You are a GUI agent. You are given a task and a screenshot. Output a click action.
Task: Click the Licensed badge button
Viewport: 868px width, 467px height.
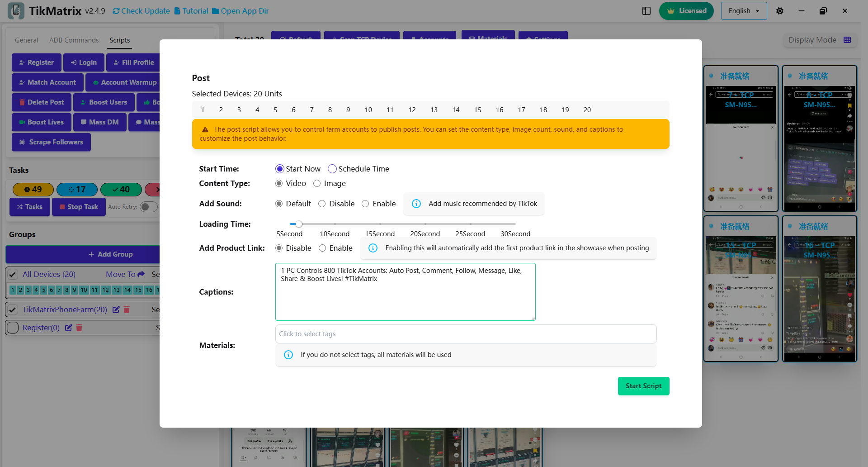coord(686,11)
